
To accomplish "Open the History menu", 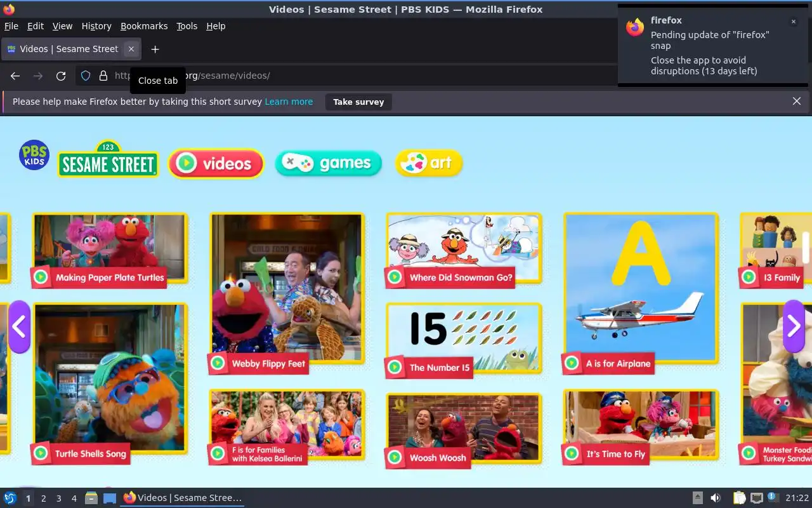I will [96, 26].
